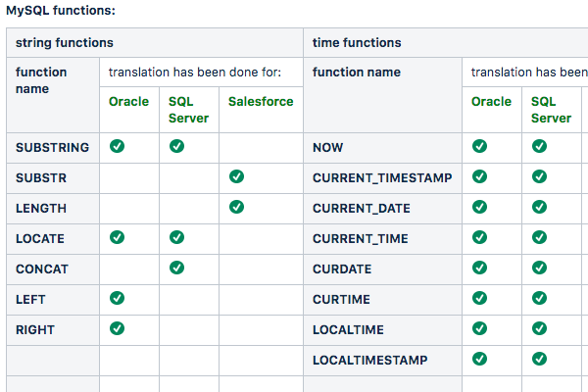Click the LENGTH Salesforce checkmark icon
Image resolution: width=588 pixels, height=392 pixels.
point(236,208)
